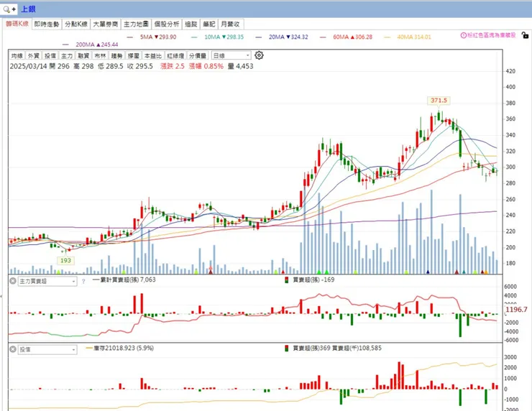532x411 pixels.
Task: Open the question mark help icon
Action: coord(83,281)
